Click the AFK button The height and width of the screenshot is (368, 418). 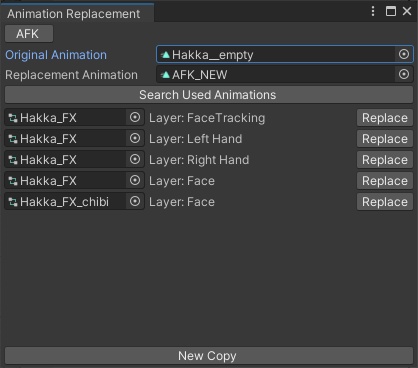(x=29, y=34)
